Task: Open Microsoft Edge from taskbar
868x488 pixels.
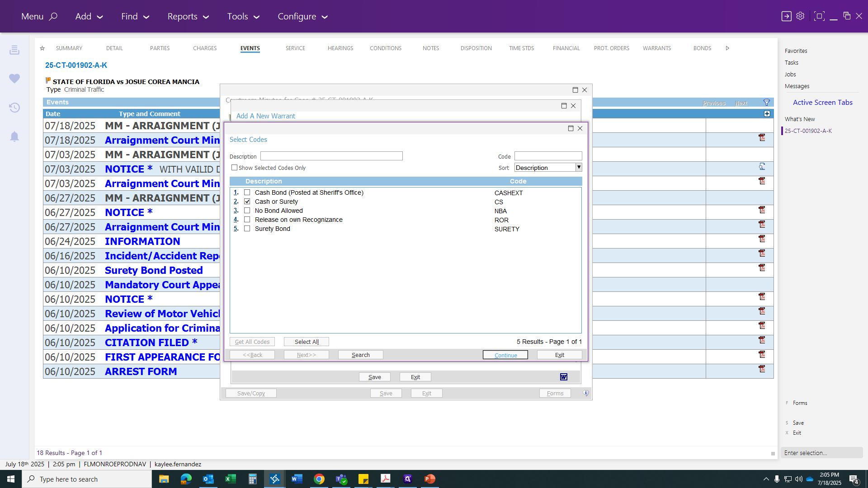Action: (x=186, y=479)
